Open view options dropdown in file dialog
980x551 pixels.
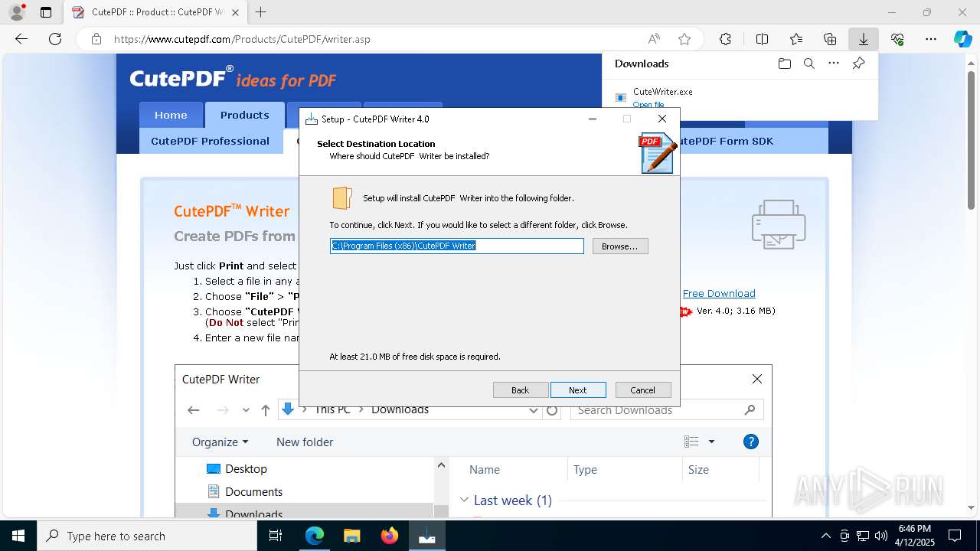pyautogui.click(x=711, y=442)
